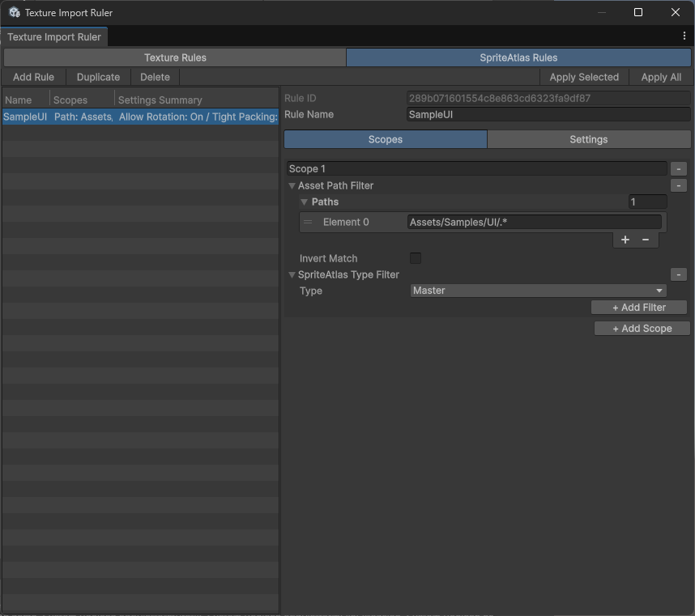695x616 pixels.
Task: Close the Texture Import Ruler window
Action: (x=675, y=12)
